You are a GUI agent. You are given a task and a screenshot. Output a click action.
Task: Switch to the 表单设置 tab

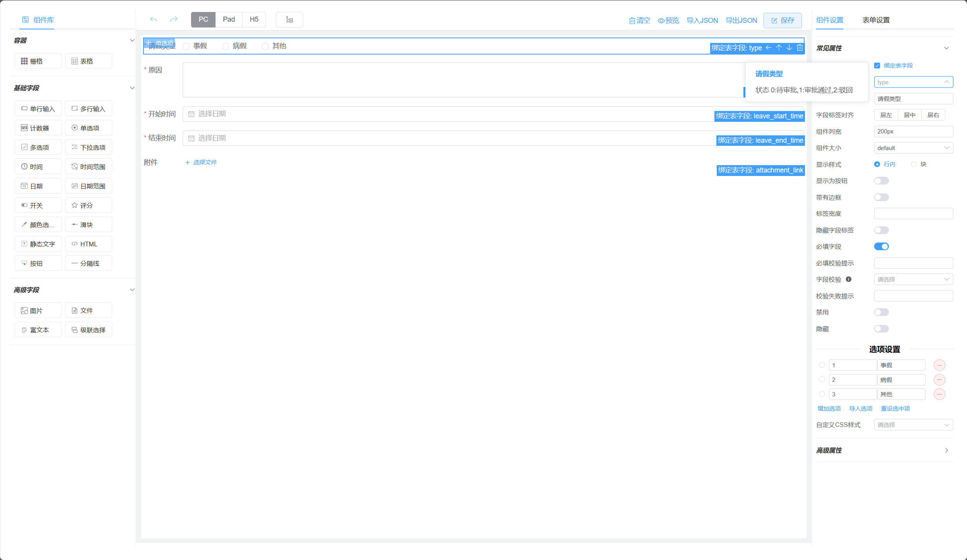(x=876, y=20)
